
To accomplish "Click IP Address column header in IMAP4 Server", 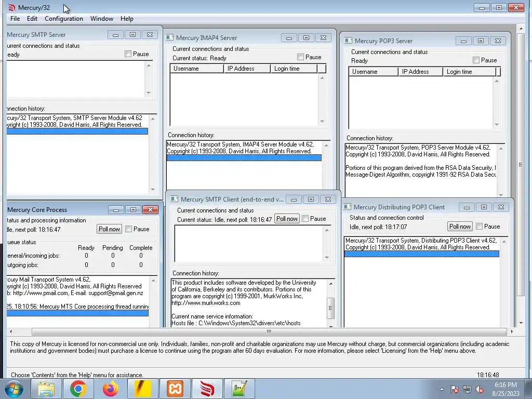I will coord(247,69).
